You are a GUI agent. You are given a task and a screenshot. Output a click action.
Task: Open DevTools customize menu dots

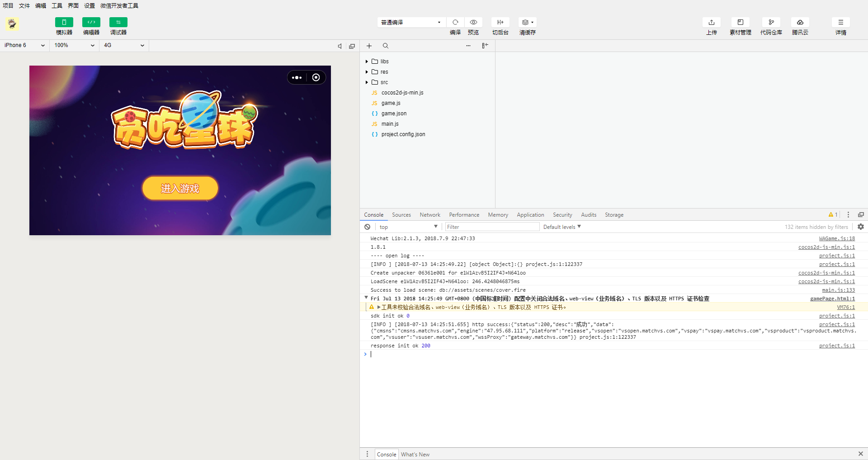pyautogui.click(x=848, y=215)
